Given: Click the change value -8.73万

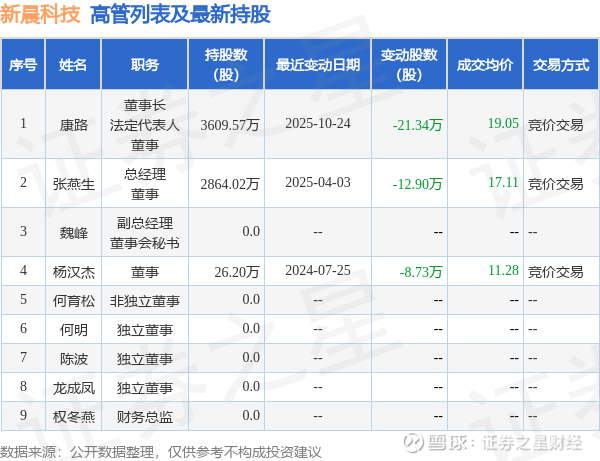Looking at the screenshot, I should pyautogui.click(x=421, y=272).
